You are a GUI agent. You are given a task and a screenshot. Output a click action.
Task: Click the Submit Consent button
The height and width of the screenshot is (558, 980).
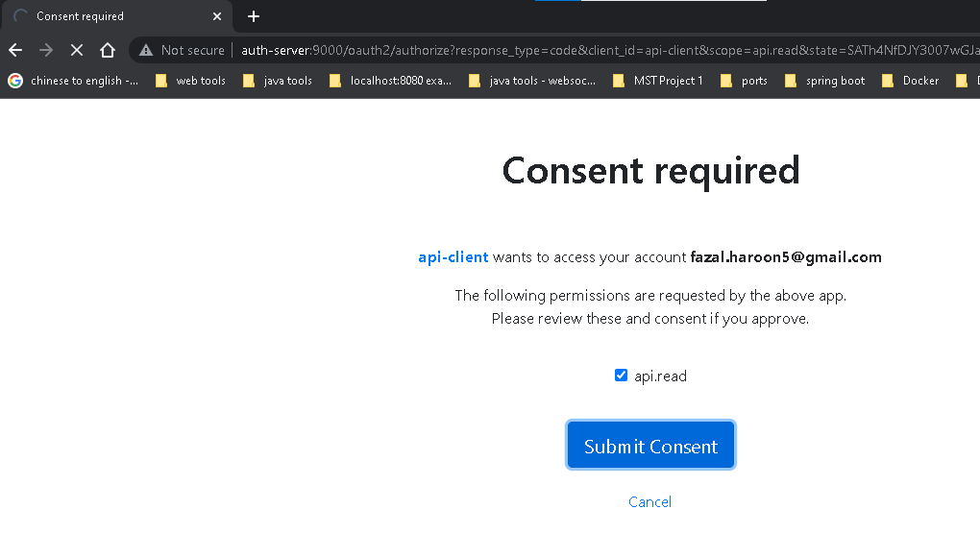point(650,444)
